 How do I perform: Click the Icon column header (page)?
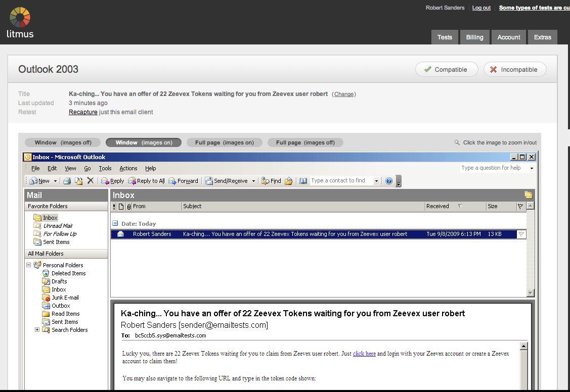pos(121,206)
